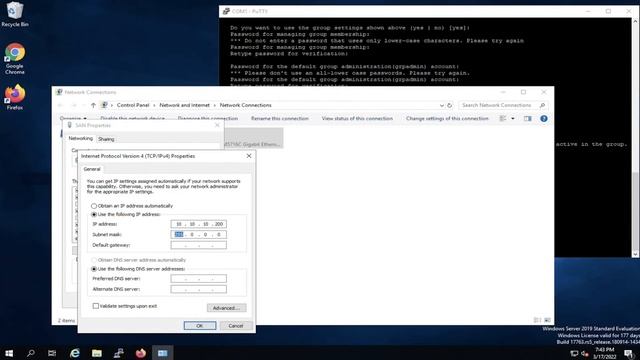
Task: Open taskbar search magnifier
Action: tap(31, 353)
